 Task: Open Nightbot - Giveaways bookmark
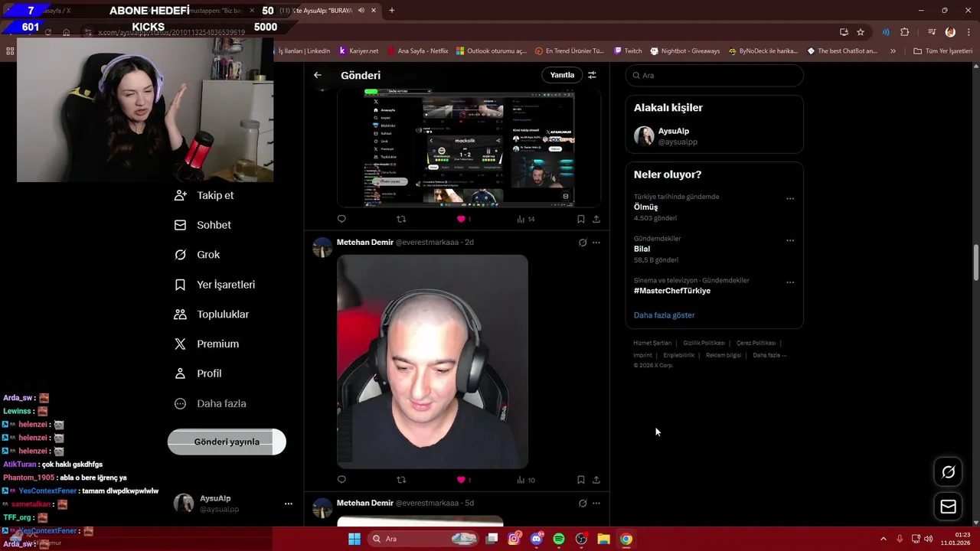click(x=685, y=51)
